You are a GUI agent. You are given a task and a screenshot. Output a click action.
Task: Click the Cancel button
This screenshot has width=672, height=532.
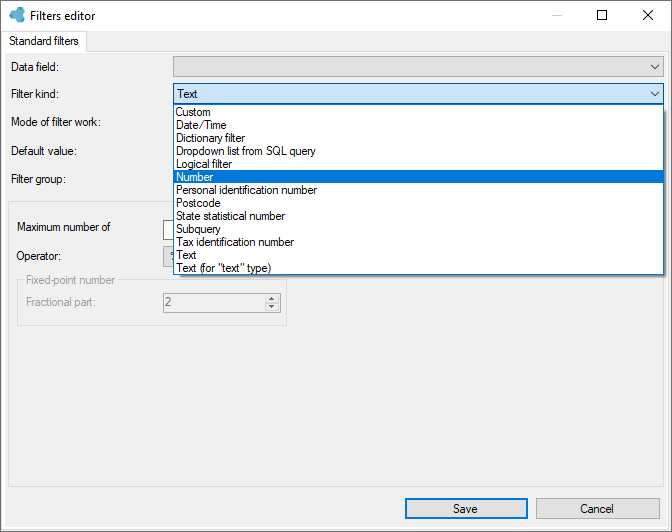(x=597, y=508)
